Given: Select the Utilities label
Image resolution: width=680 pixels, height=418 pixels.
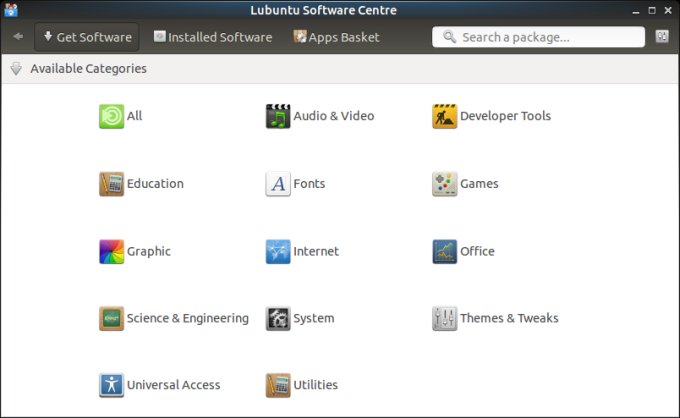Looking at the screenshot, I should pyautogui.click(x=316, y=385).
